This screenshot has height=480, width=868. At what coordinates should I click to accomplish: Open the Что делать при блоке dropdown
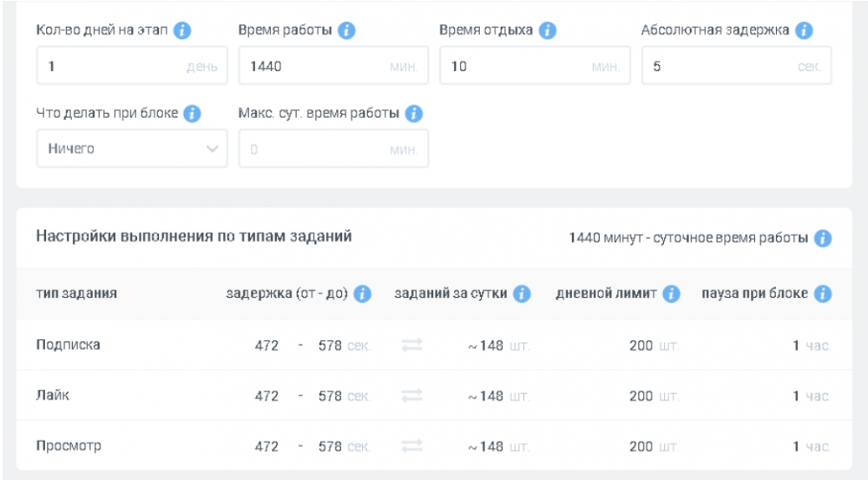coord(132,149)
